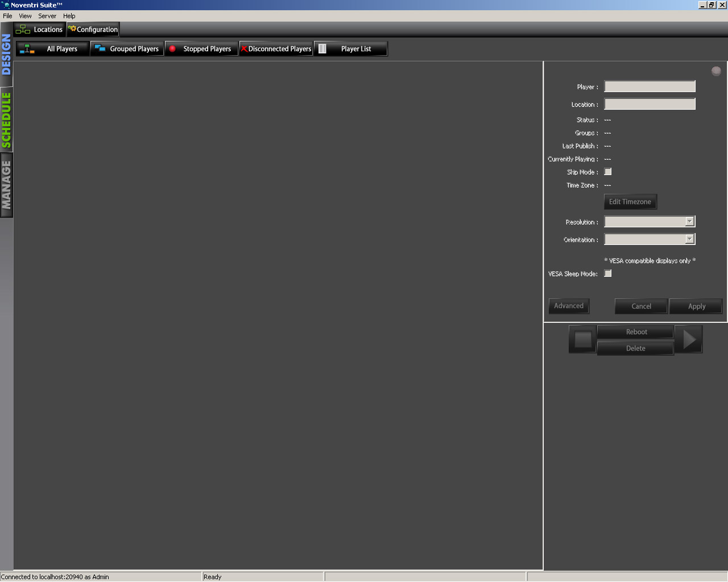Click the 'Connected to localhost:20940 as Admin' status

[55, 577]
